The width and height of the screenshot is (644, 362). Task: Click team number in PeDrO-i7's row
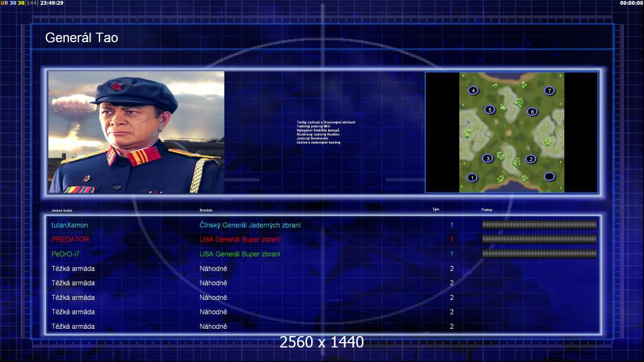[451, 254]
